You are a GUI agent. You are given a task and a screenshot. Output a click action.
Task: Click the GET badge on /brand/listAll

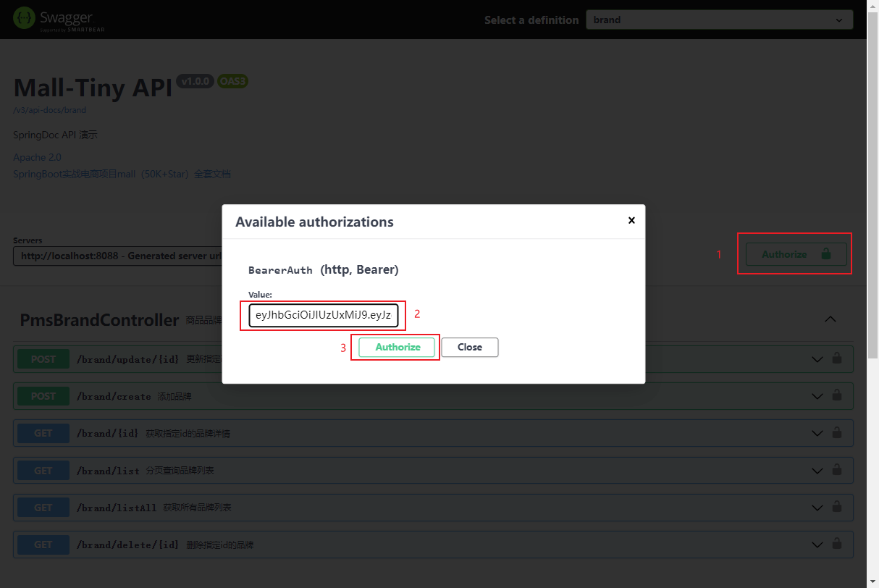pyautogui.click(x=43, y=507)
